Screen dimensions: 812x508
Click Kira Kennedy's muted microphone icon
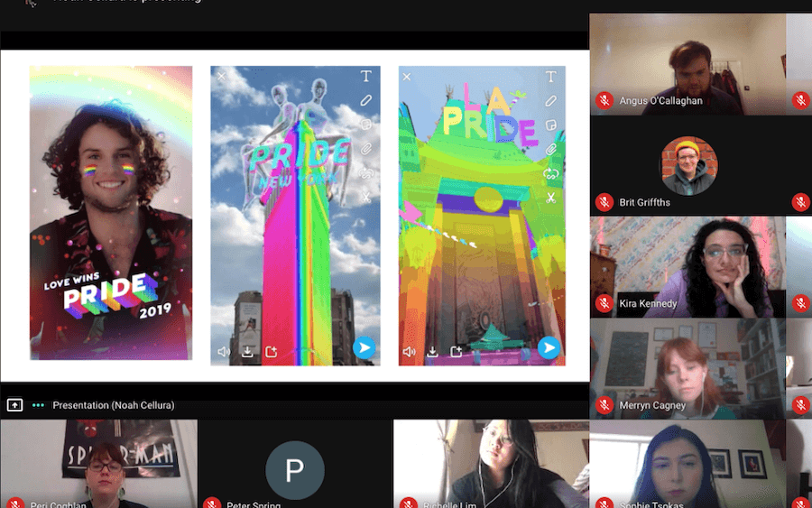[x=604, y=303]
